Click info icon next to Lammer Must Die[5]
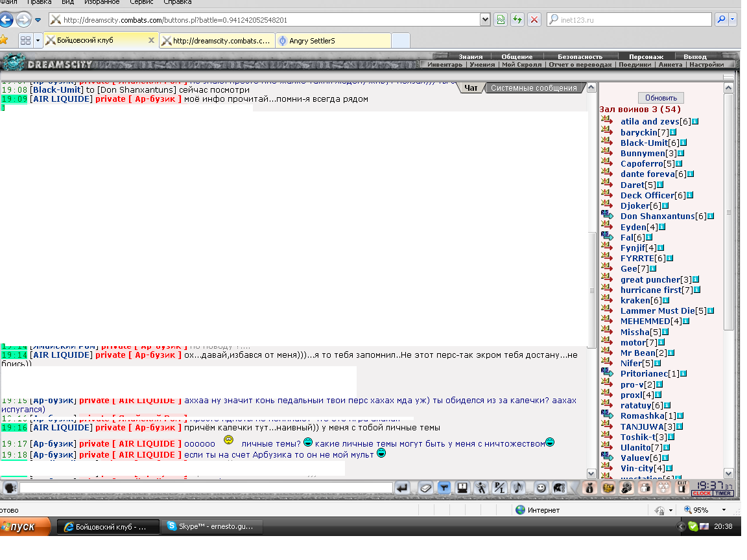This screenshot has height=560, width=747. (711, 311)
